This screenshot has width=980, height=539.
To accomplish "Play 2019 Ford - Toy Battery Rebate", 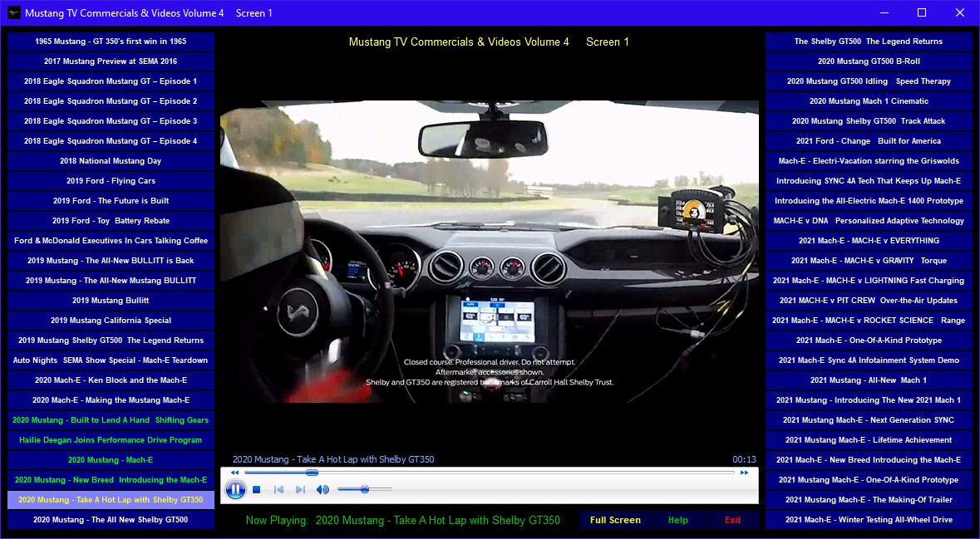I will pyautogui.click(x=111, y=221).
